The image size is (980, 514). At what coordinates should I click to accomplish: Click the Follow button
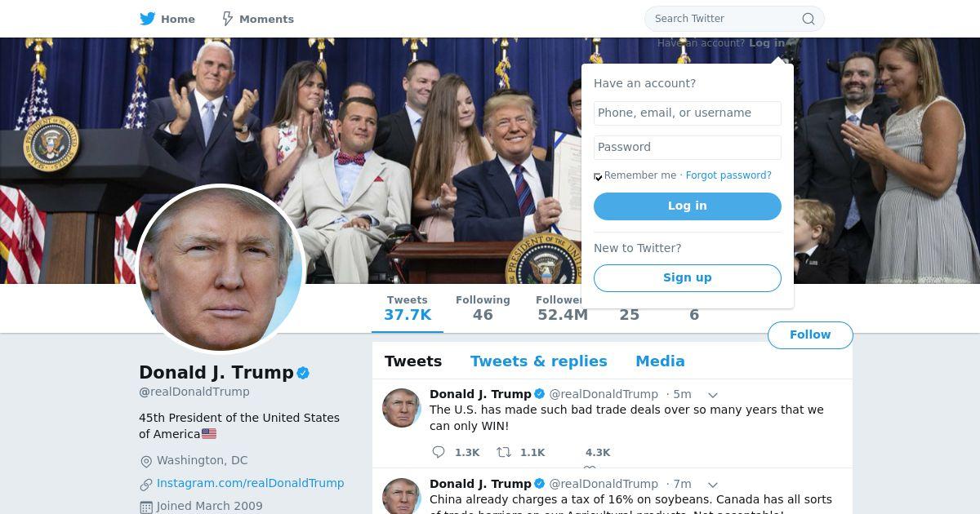(810, 335)
